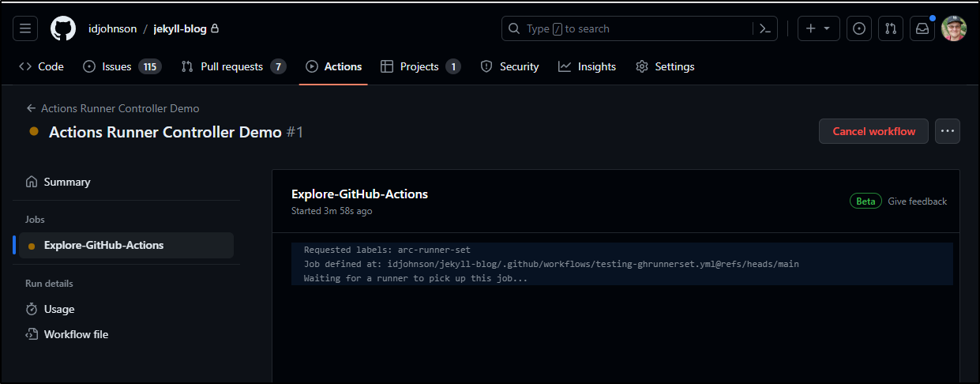This screenshot has height=384, width=980.
Task: Click the Issues count badge 115
Action: coord(150,66)
